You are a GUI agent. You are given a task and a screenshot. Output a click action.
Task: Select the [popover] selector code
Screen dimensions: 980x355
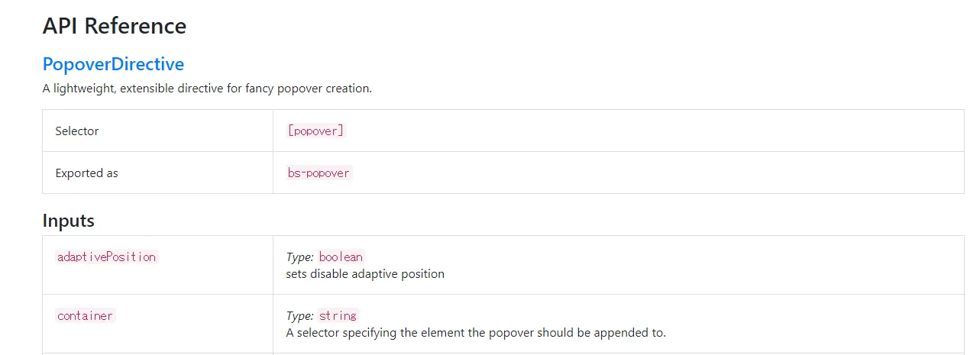pos(316,131)
